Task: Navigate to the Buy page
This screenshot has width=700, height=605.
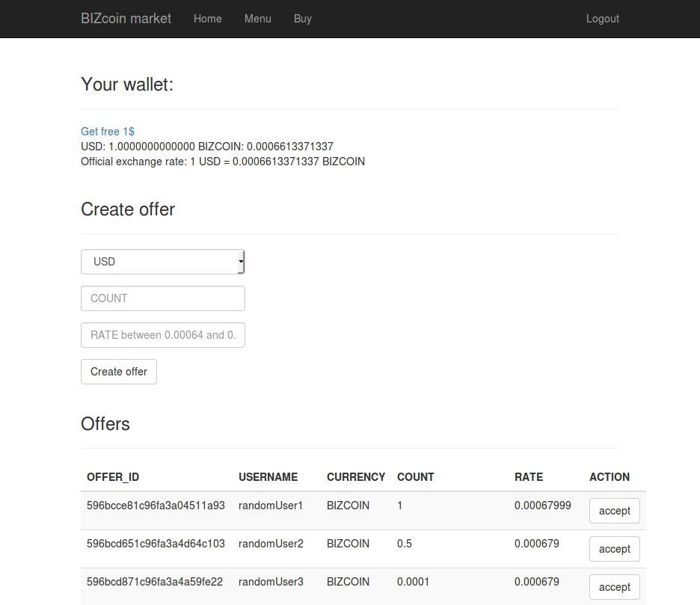Action: point(302,19)
